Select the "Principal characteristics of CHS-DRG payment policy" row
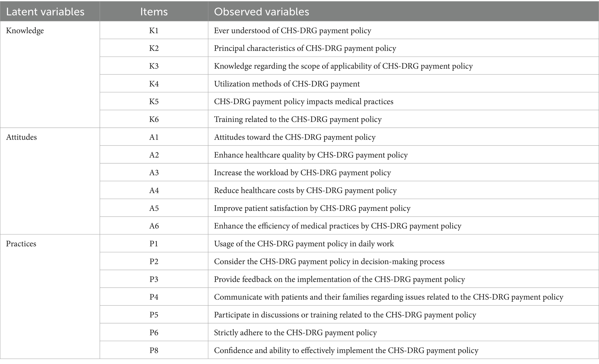This screenshot has height=364, width=599. tap(305, 48)
